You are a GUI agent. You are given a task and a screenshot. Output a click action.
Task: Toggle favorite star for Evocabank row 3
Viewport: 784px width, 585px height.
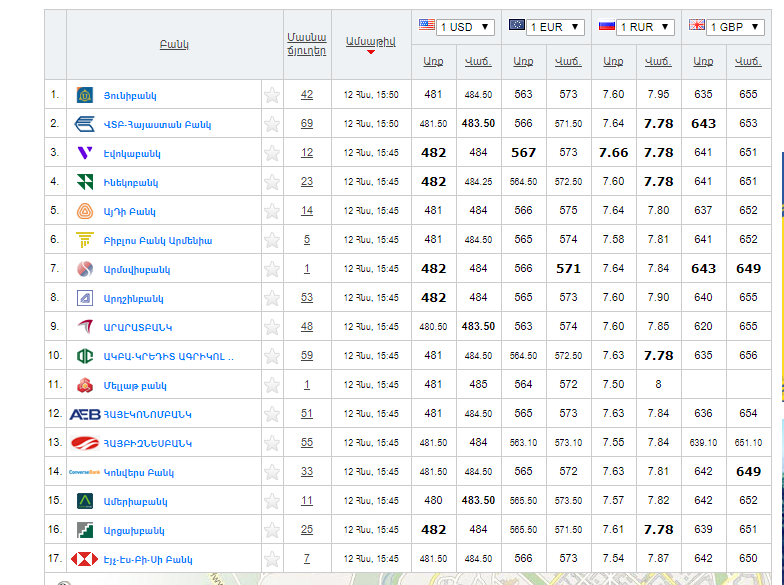(x=272, y=153)
